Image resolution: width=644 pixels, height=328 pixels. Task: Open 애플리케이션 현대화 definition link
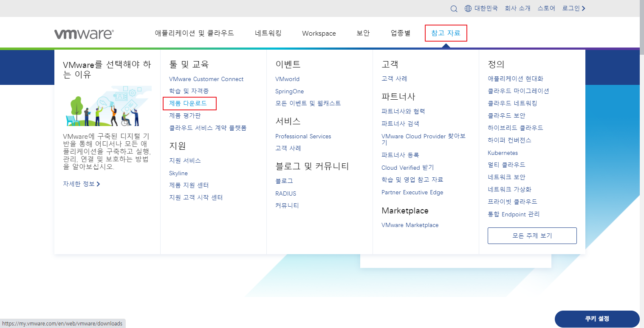515,79
